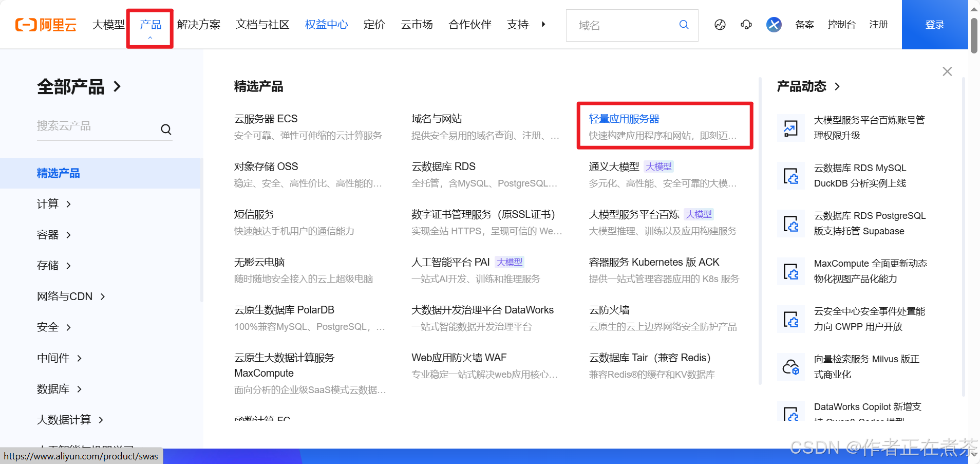Open 云原生数据库 PolarDB
980x464 pixels.
click(x=284, y=310)
